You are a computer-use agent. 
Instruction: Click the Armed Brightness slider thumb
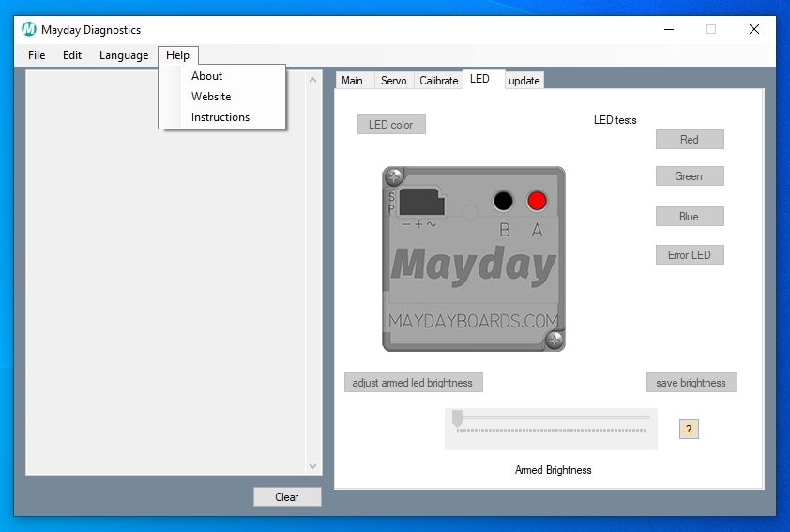tap(457, 418)
